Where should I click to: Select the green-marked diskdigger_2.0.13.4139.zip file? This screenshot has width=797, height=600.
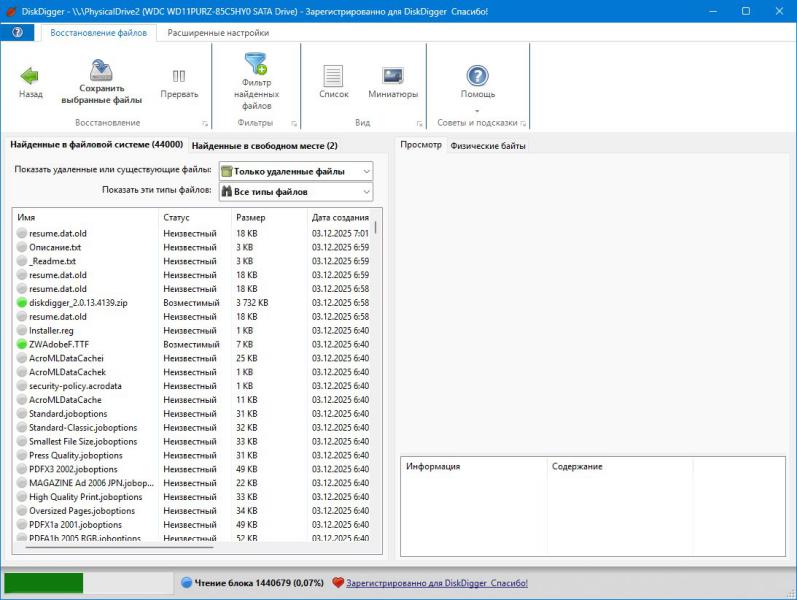click(78, 302)
